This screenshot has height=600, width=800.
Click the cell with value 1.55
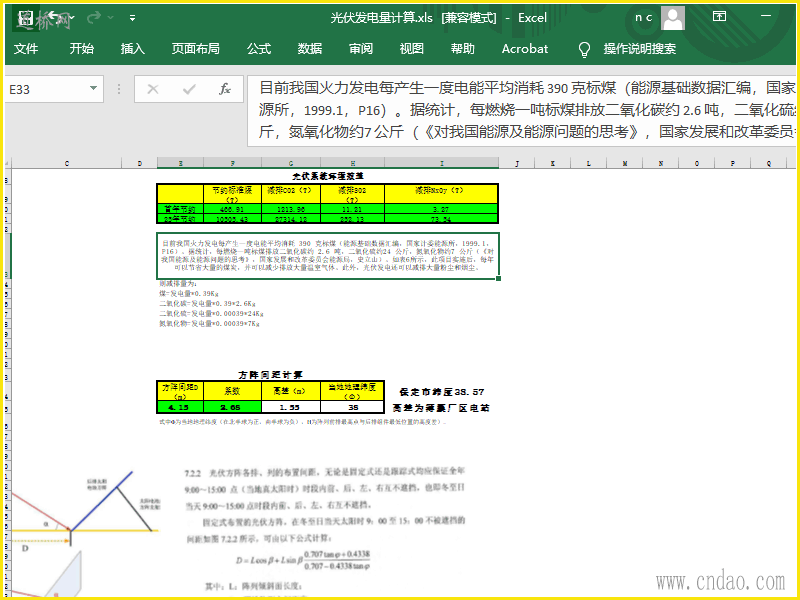(291, 407)
